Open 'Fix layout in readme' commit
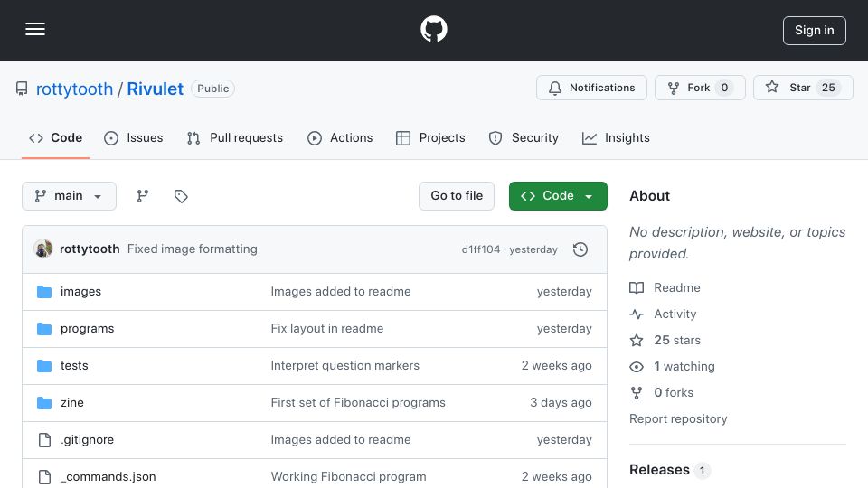The width and height of the screenshot is (868, 488). pos(327,329)
